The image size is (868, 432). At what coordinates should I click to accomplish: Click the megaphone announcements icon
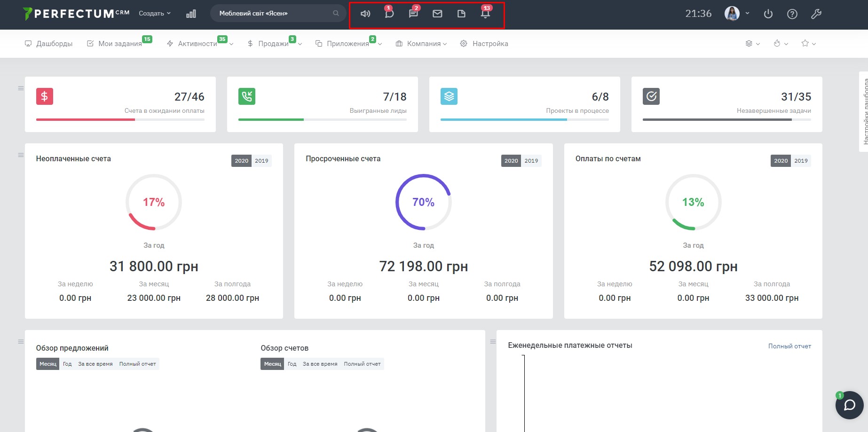click(x=365, y=14)
